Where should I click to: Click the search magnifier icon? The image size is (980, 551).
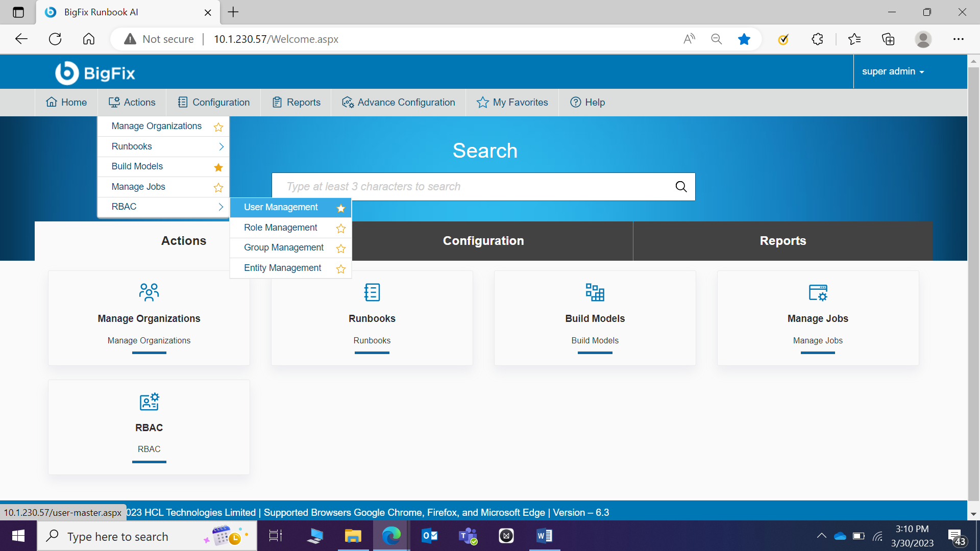click(681, 187)
